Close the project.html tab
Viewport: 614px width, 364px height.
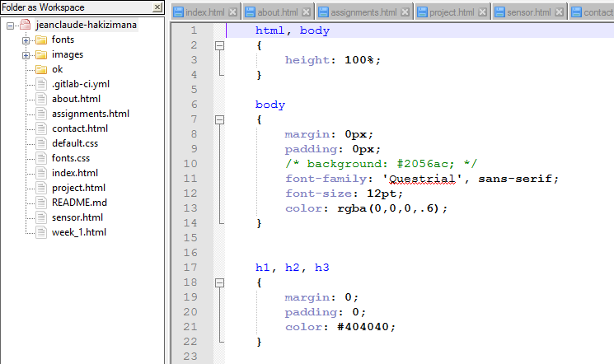[x=482, y=12]
